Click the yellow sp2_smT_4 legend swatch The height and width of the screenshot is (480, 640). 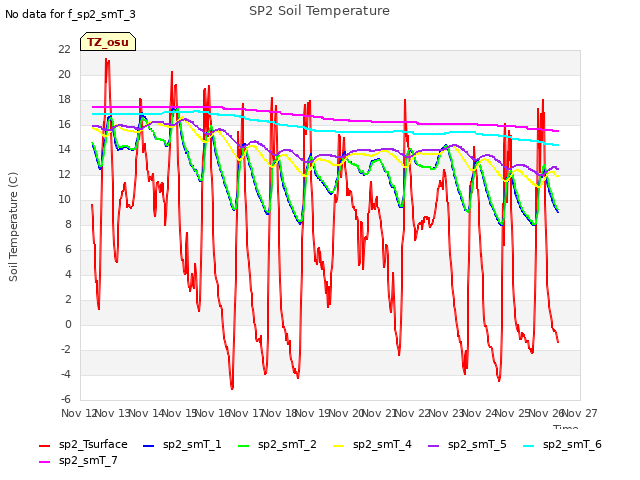coord(339,446)
